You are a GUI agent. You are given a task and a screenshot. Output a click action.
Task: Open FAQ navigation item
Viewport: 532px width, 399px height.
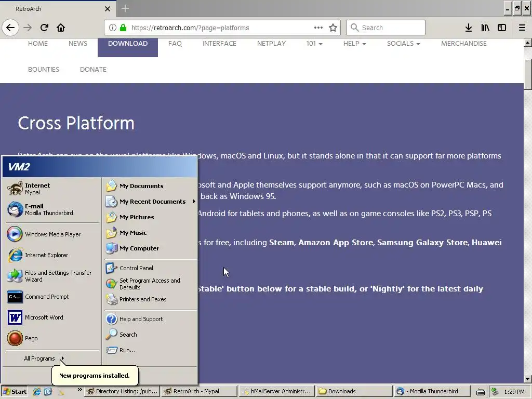coord(175,44)
